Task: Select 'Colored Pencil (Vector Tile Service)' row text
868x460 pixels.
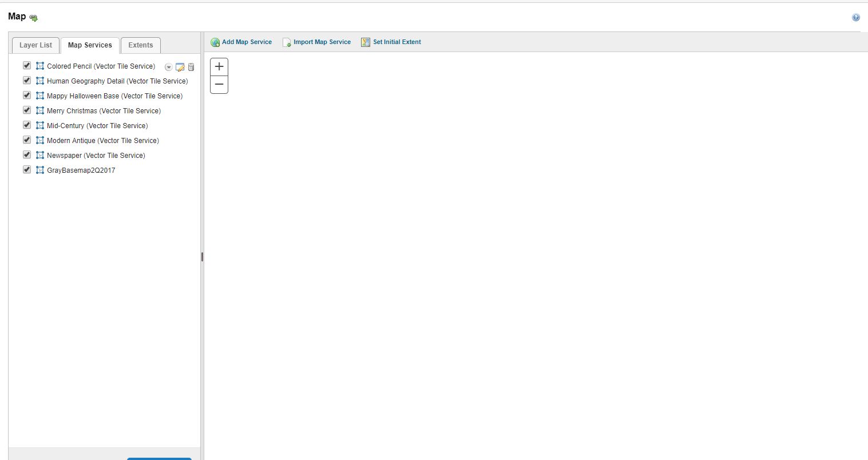Action: [x=101, y=66]
